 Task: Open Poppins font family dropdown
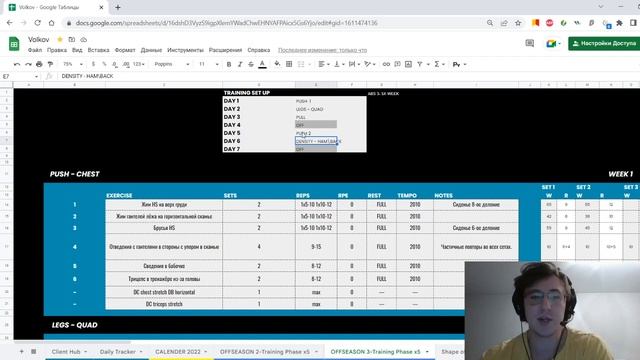pyautogui.click(x=172, y=64)
